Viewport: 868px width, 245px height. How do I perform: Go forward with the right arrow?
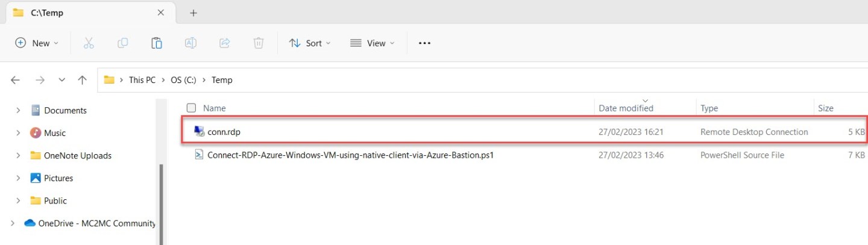point(40,80)
